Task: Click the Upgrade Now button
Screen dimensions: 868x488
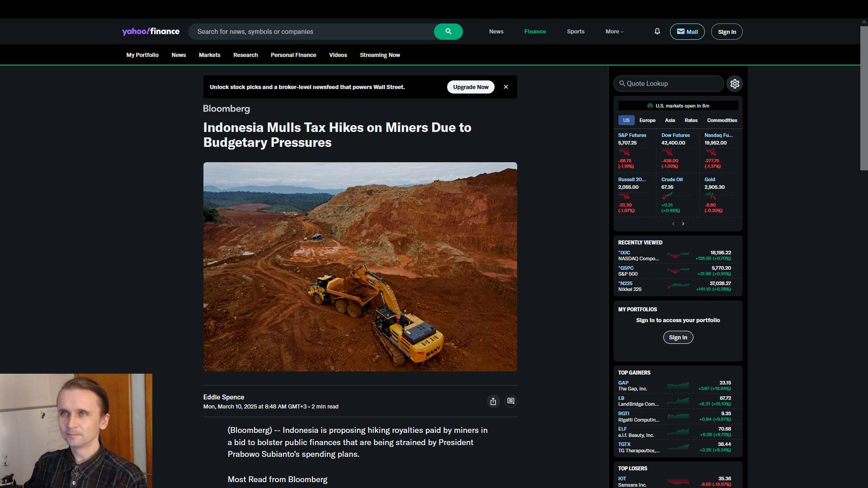Action: (471, 87)
